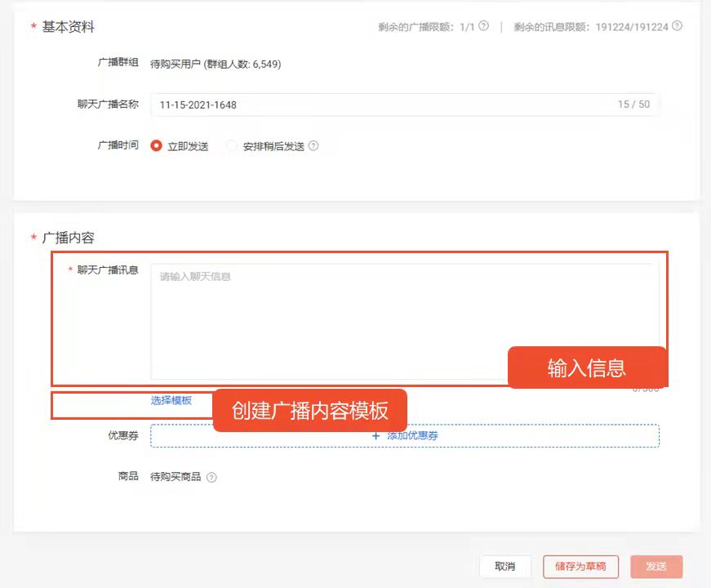This screenshot has height=588, width=711.
Task: Click the 广播时间 field label
Action: (x=118, y=145)
